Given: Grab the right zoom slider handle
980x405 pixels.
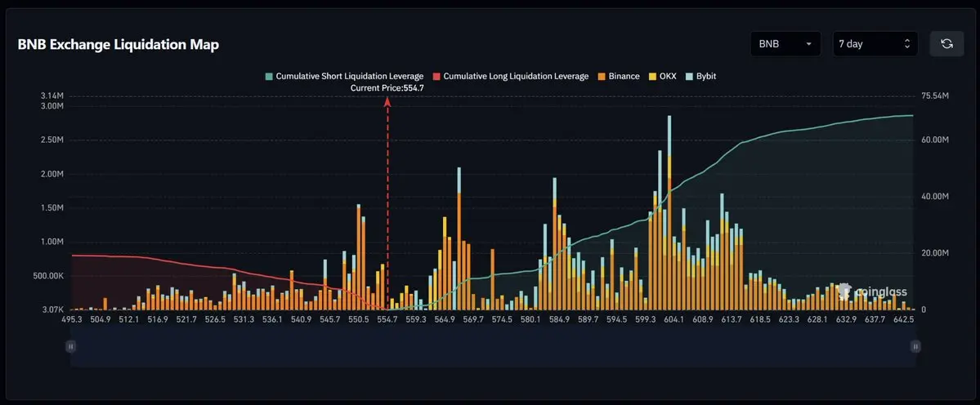Looking at the screenshot, I should [x=915, y=346].
